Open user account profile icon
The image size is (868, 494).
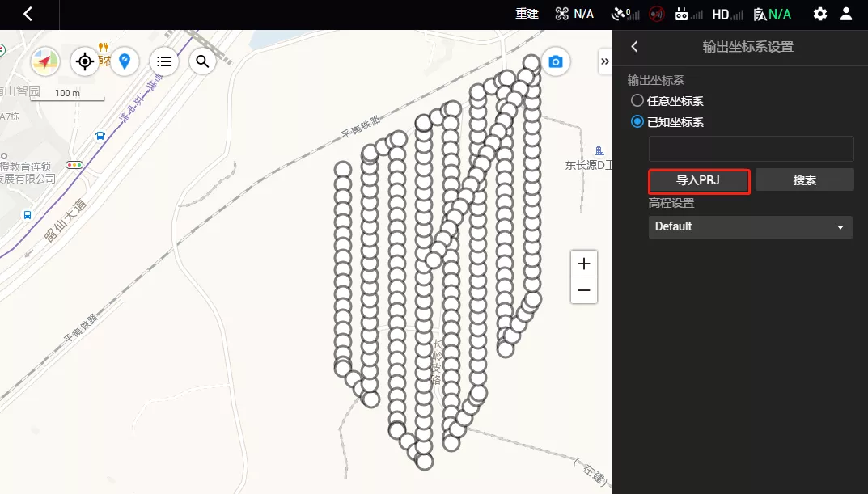pos(846,14)
